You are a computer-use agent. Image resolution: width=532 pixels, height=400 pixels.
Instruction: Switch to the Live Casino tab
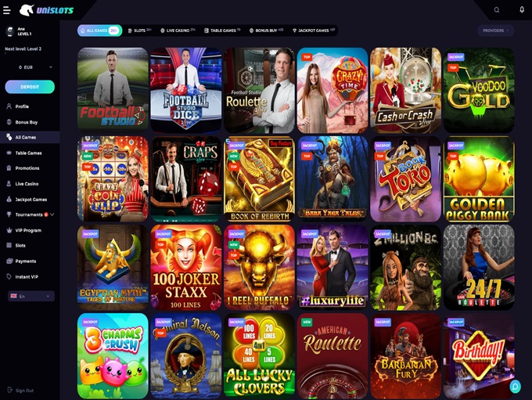(x=178, y=31)
